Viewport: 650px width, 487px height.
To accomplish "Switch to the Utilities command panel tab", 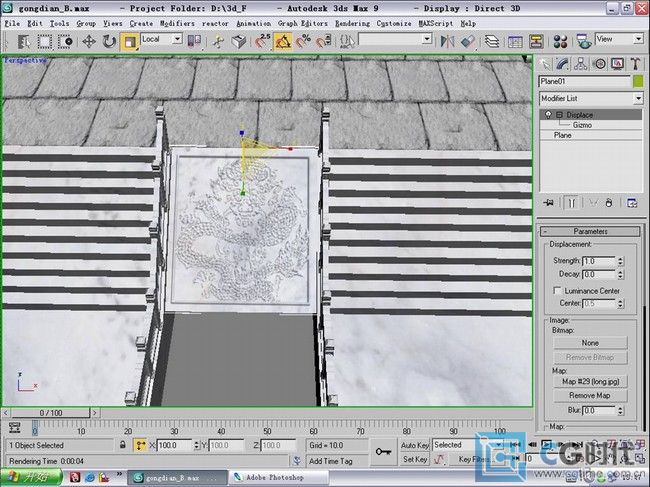I will [635, 64].
